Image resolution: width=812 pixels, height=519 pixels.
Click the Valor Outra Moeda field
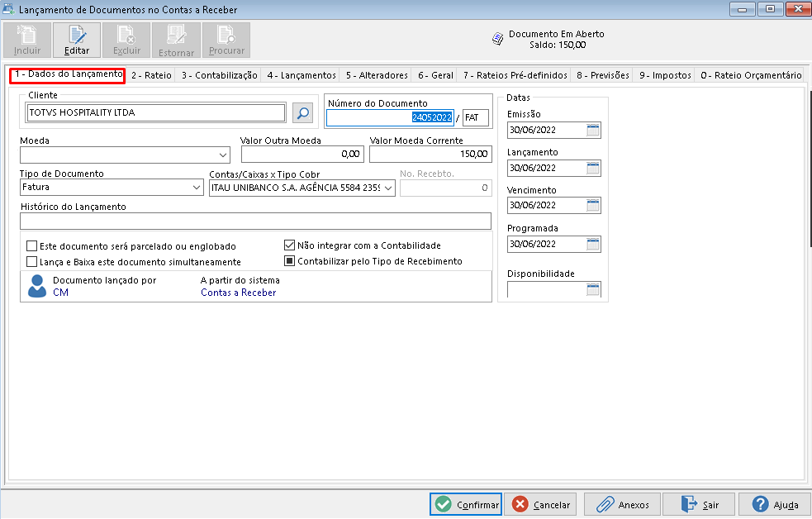[302, 154]
